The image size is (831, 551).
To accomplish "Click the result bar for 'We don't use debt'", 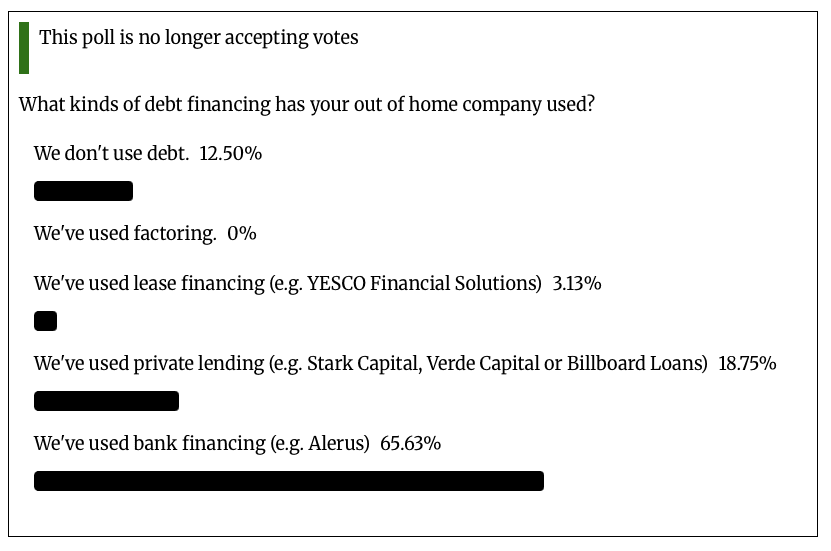I will point(83,191).
